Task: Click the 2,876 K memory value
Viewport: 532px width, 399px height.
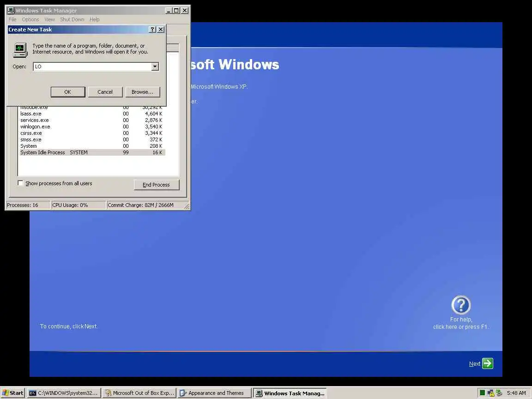Action: [153, 120]
